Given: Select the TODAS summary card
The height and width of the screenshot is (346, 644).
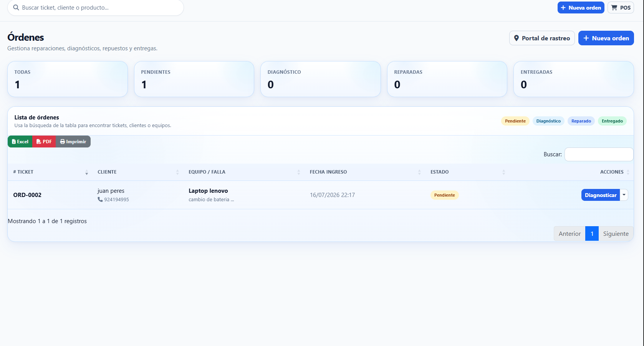Looking at the screenshot, I should pos(68,79).
